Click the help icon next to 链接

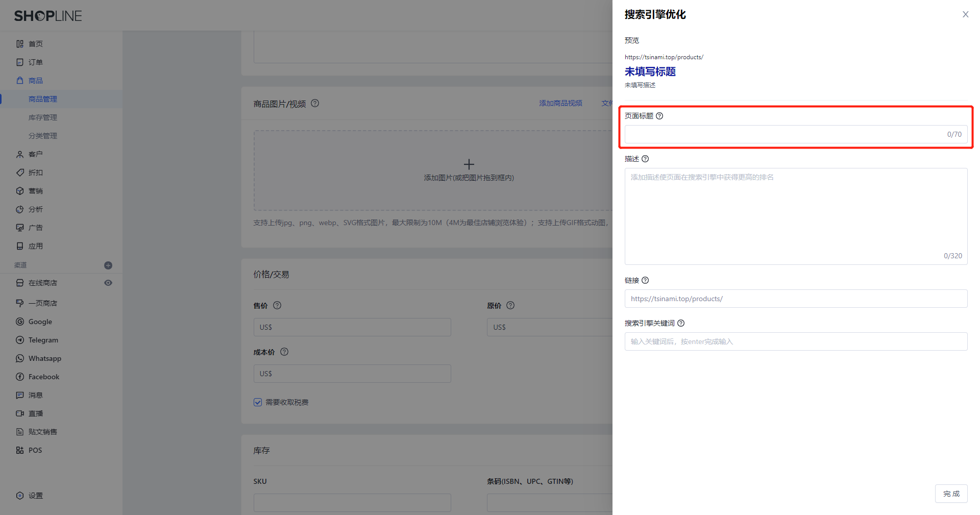pyautogui.click(x=645, y=280)
